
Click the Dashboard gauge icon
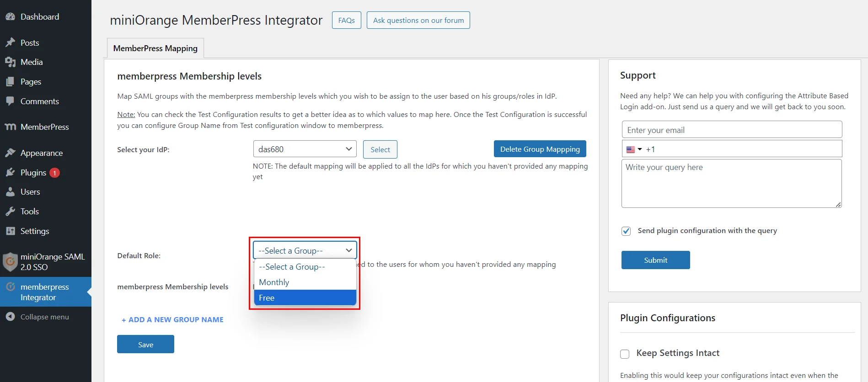click(x=10, y=17)
